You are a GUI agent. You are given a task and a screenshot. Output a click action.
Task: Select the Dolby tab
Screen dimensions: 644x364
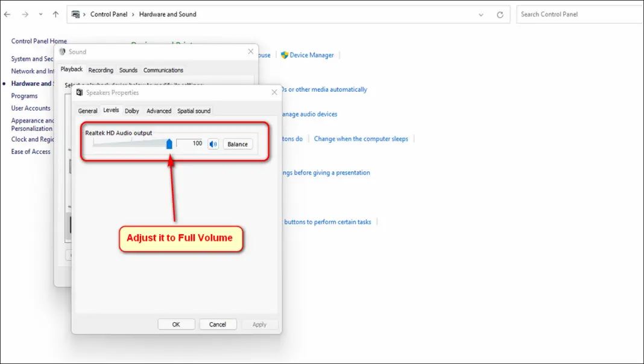tap(131, 110)
